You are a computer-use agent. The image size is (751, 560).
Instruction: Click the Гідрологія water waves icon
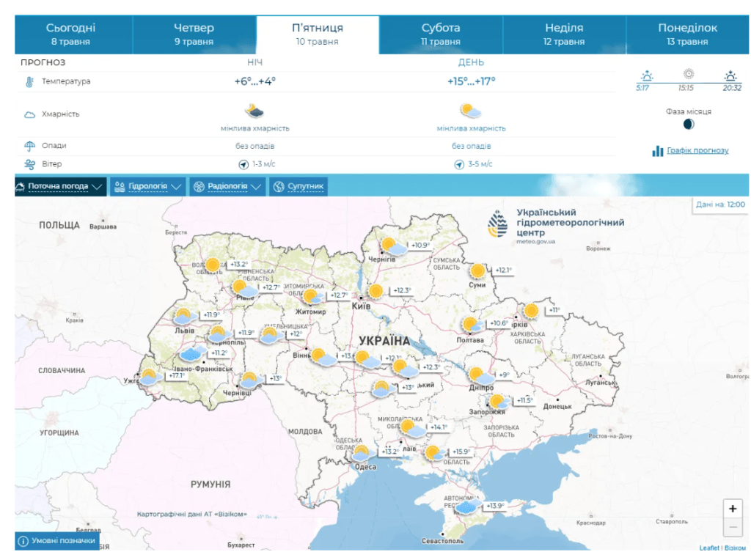click(120, 187)
